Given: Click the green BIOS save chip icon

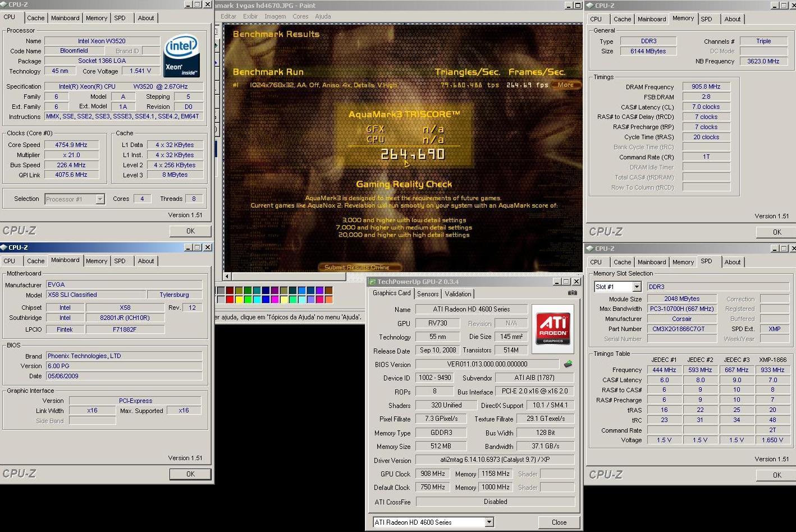Looking at the screenshot, I should tap(568, 364).
